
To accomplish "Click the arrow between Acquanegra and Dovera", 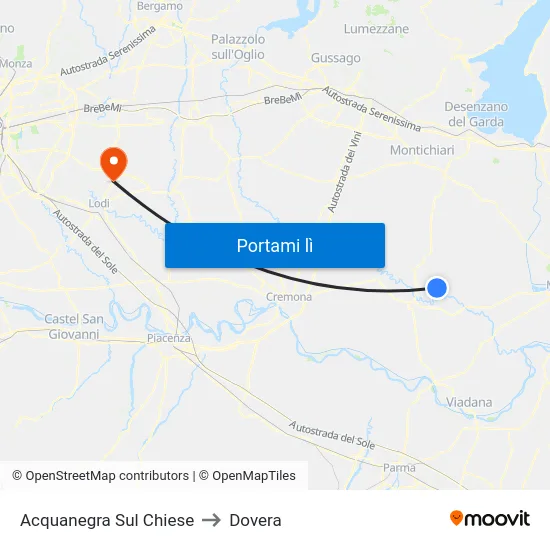I will [212, 520].
